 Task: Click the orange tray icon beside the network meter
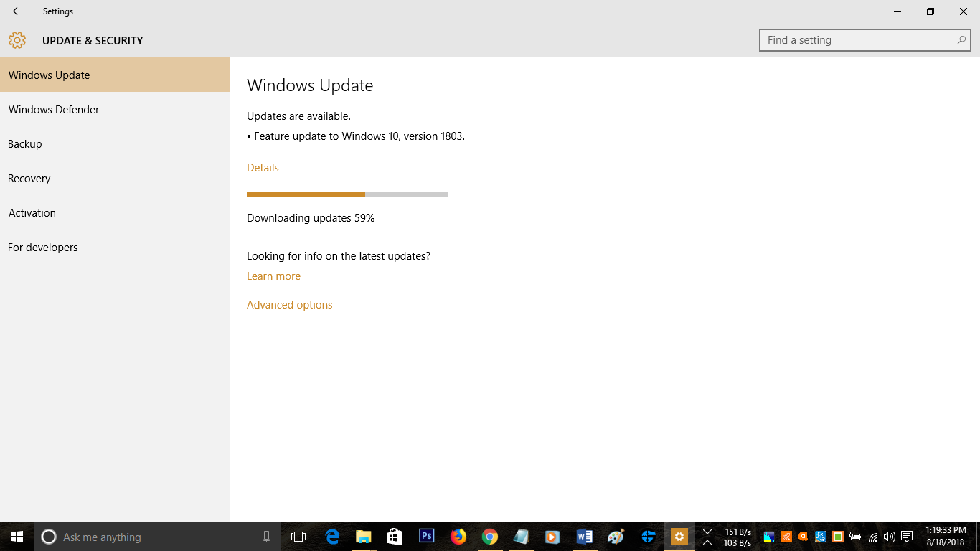pos(786,537)
